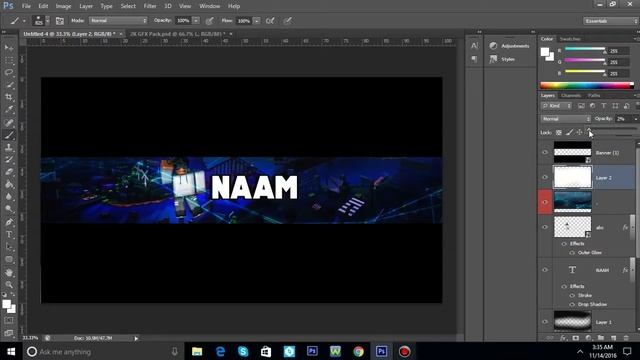Open the Image menu
Image resolution: width=640 pixels, height=360 pixels.
point(63,6)
